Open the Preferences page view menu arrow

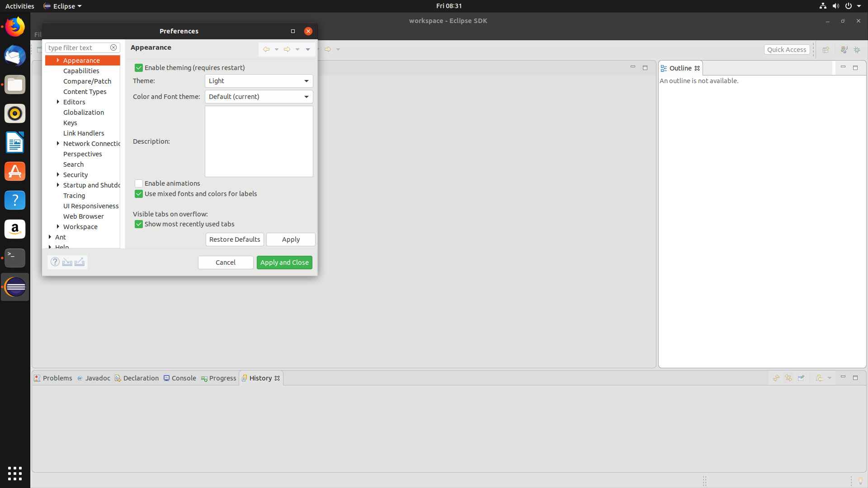[x=308, y=49]
